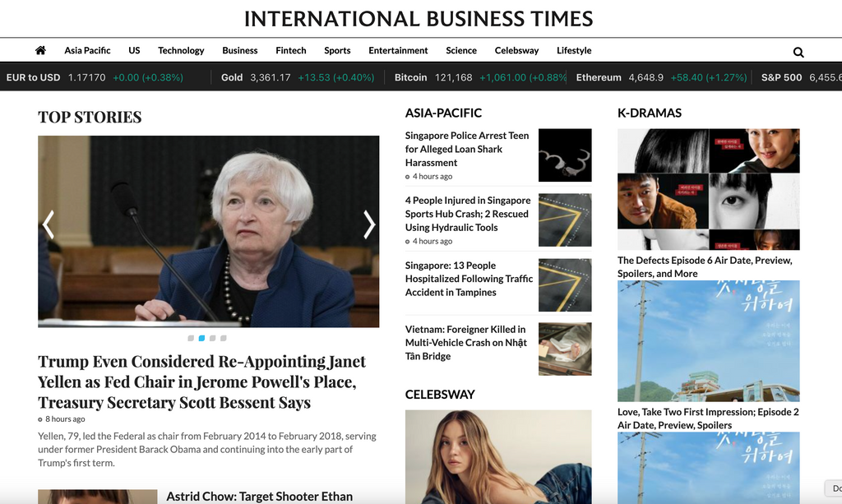Click '8 hours ago' under Yellen headline
The width and height of the screenshot is (842, 504).
(x=65, y=419)
